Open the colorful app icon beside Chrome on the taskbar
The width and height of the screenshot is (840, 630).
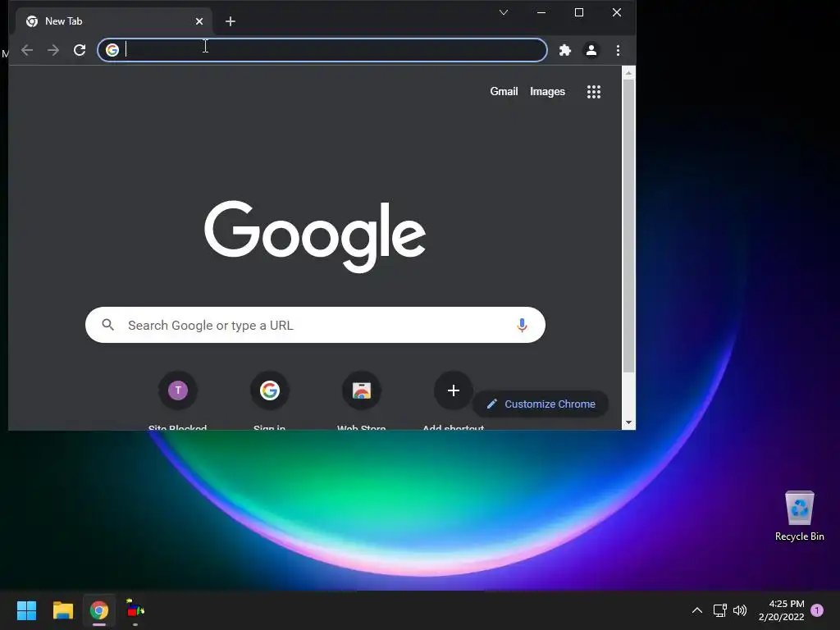(x=135, y=610)
